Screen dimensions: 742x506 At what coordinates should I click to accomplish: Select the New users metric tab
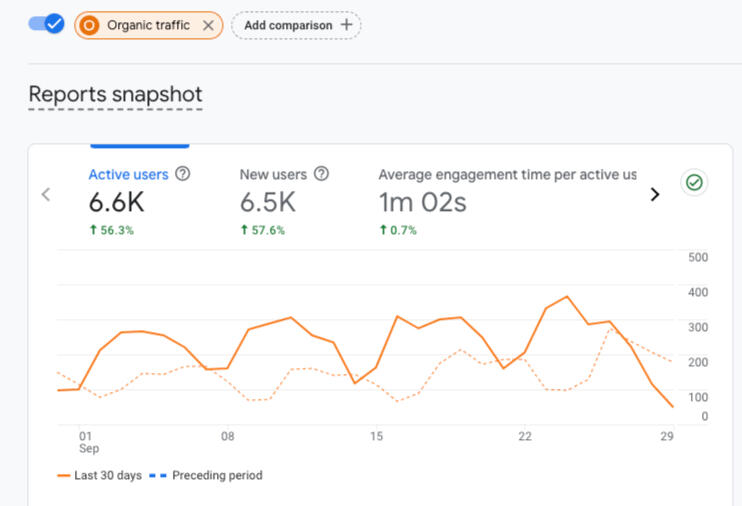273,174
